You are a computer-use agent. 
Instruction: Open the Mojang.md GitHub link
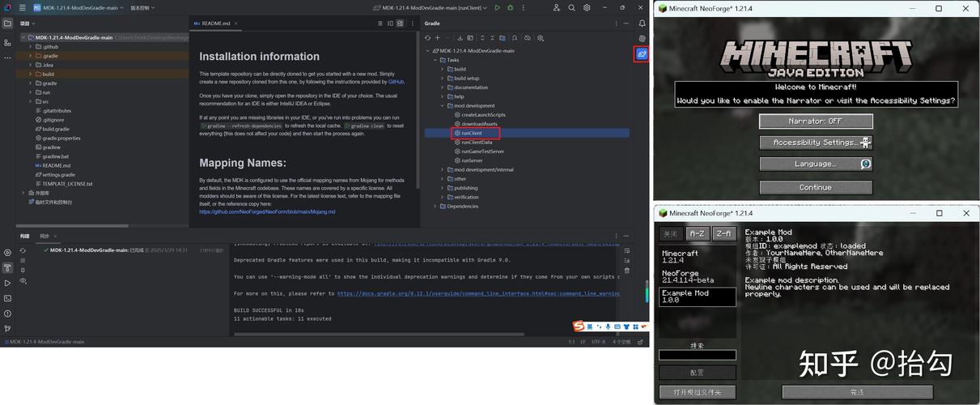[267, 212]
